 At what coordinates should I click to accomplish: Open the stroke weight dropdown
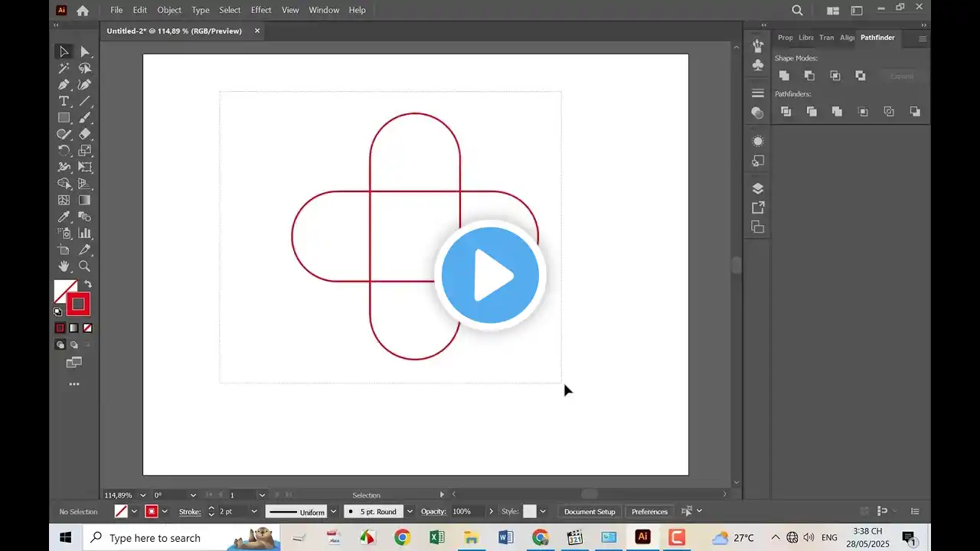click(x=253, y=511)
